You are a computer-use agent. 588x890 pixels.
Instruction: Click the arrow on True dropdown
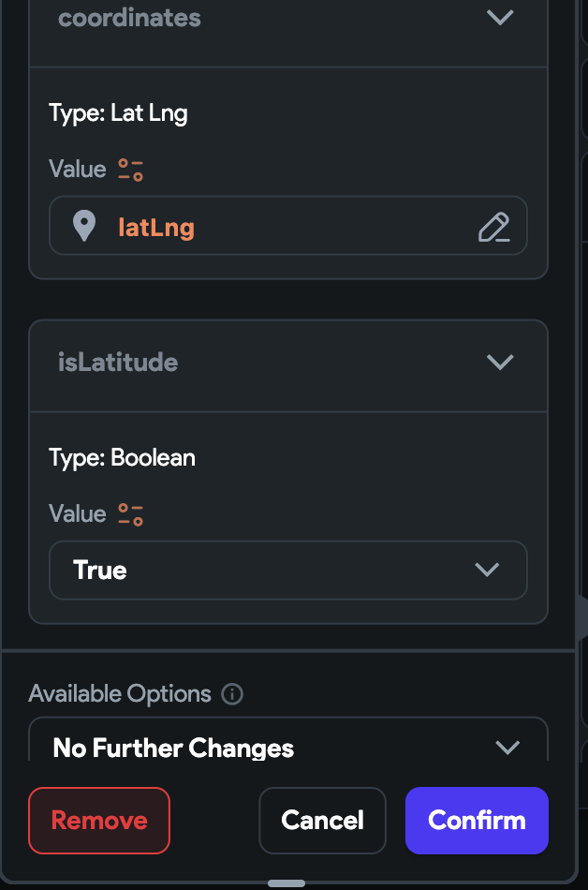click(486, 570)
